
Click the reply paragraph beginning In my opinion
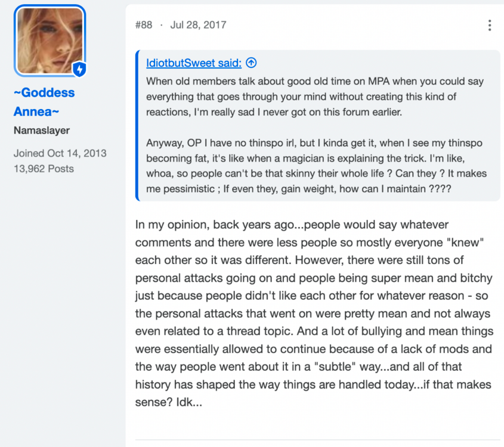314,313
